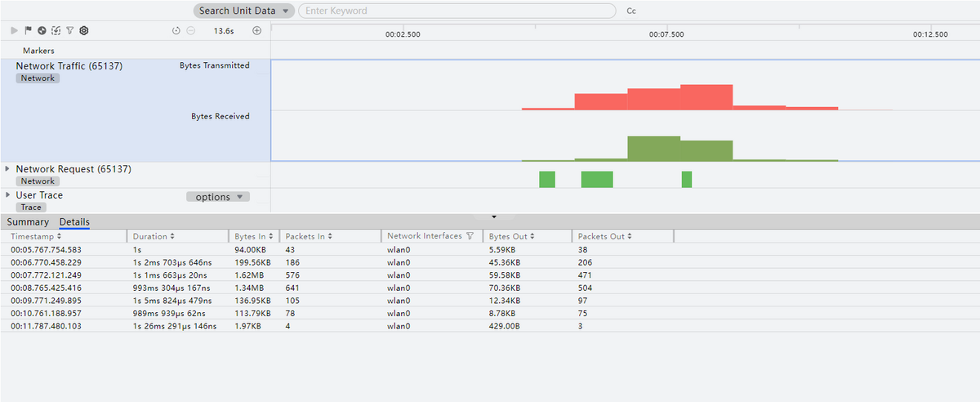Open the Search Unit Data dropdown

point(243,11)
